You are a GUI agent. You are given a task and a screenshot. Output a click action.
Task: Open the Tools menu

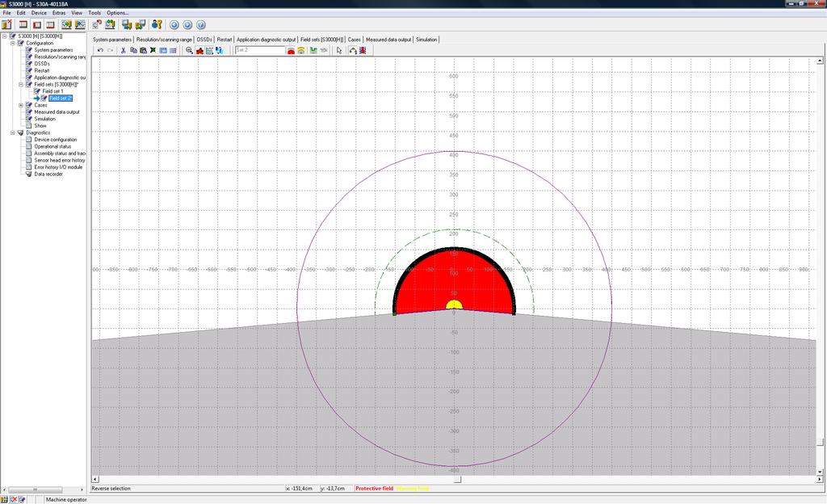tap(94, 13)
